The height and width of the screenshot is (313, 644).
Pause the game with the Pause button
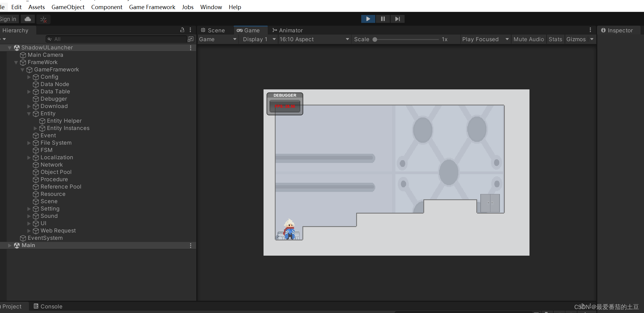383,19
